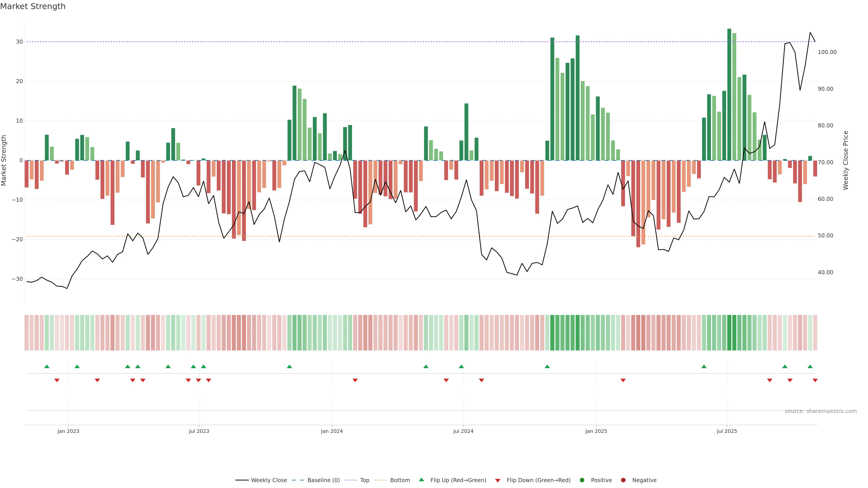Screen dimensions: 868x488
Task: Click Flip Down red triangle legend icon
Action: (498, 481)
